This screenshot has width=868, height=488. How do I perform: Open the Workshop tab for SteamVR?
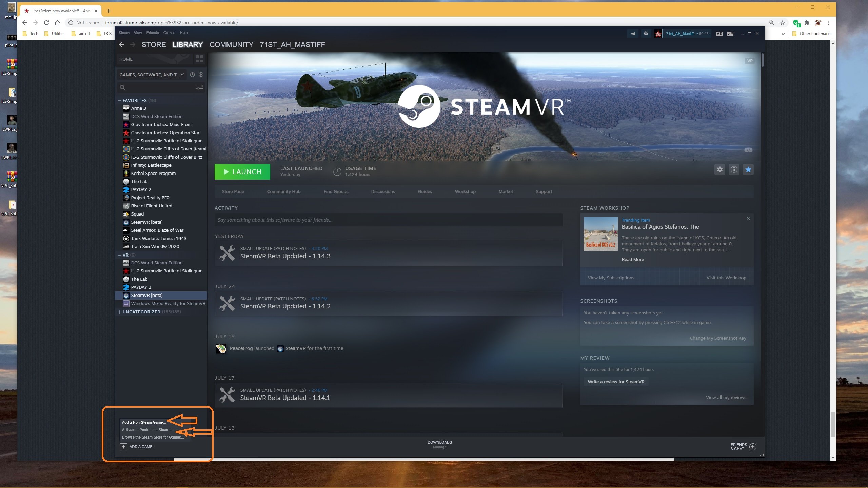pos(465,192)
